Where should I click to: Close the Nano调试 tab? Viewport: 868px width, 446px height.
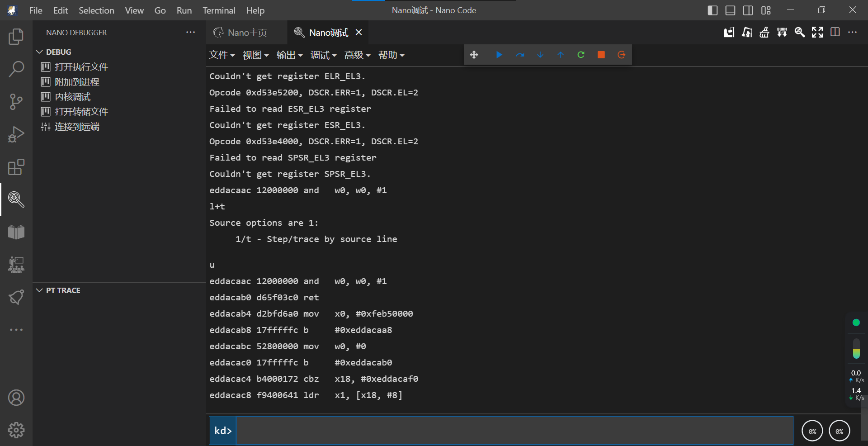pos(359,32)
